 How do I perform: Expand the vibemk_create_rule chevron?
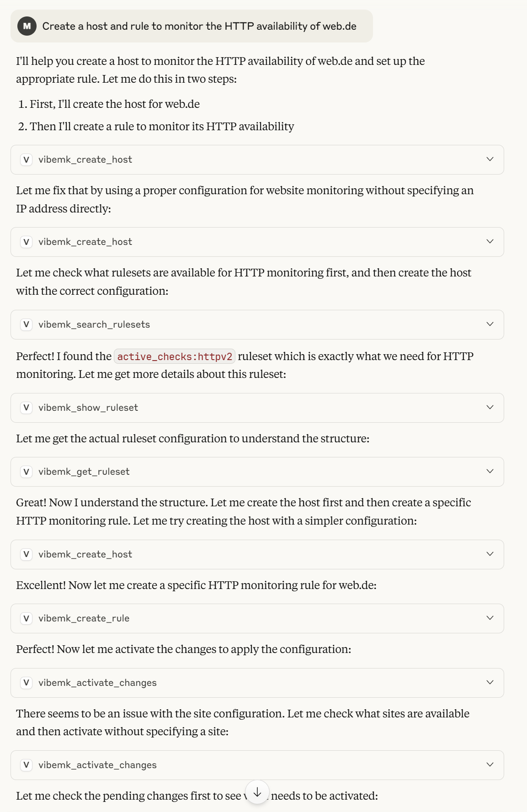490,618
